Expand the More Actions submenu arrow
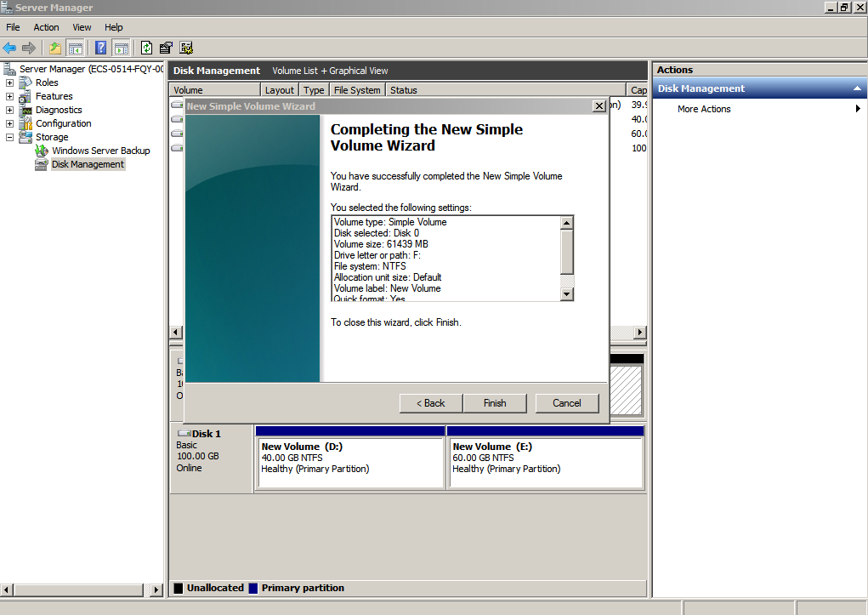Image resolution: width=868 pixels, height=615 pixels. click(858, 109)
